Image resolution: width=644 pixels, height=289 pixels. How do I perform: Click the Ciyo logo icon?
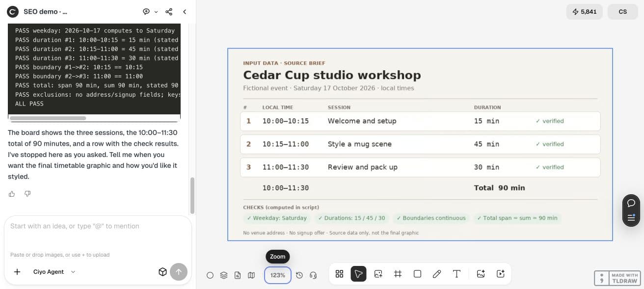pos(13,11)
